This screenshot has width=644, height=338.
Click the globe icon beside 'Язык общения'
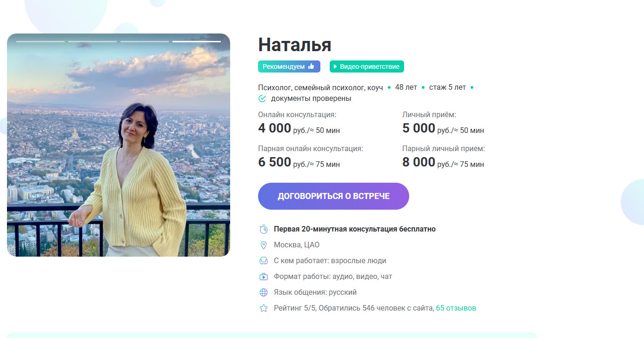point(264,292)
